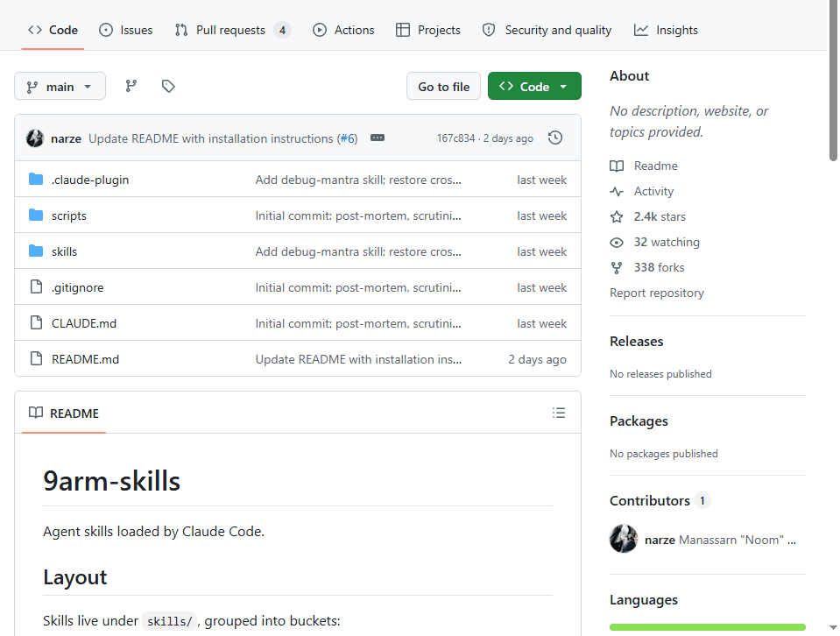Click the README.md file icon
840x636 pixels.
pyautogui.click(x=36, y=358)
